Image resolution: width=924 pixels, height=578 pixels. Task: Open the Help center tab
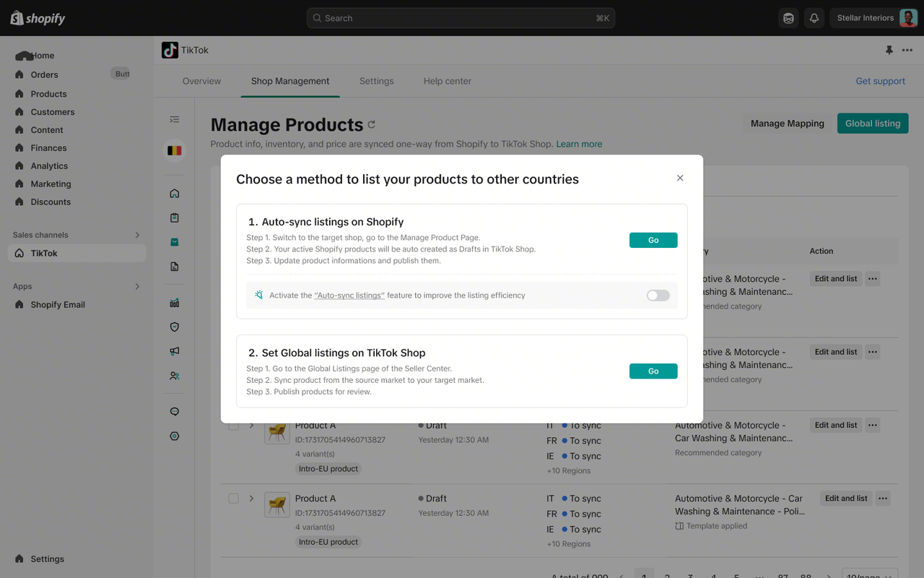448,81
